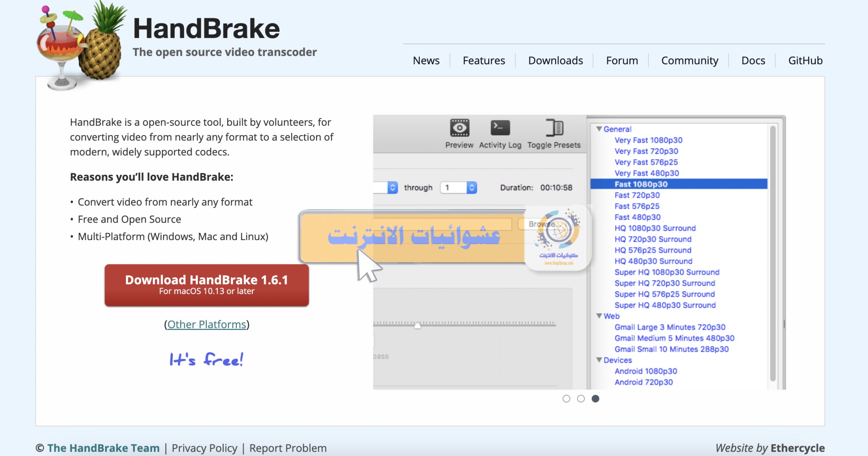Collapse the Devices presets group
This screenshot has height=456, width=868.
pos(599,360)
